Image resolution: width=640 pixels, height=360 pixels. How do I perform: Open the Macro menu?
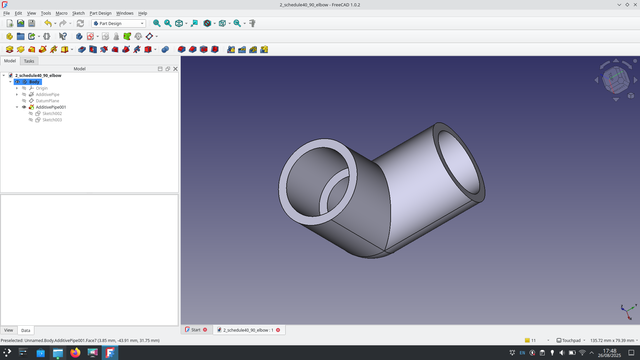click(x=61, y=13)
